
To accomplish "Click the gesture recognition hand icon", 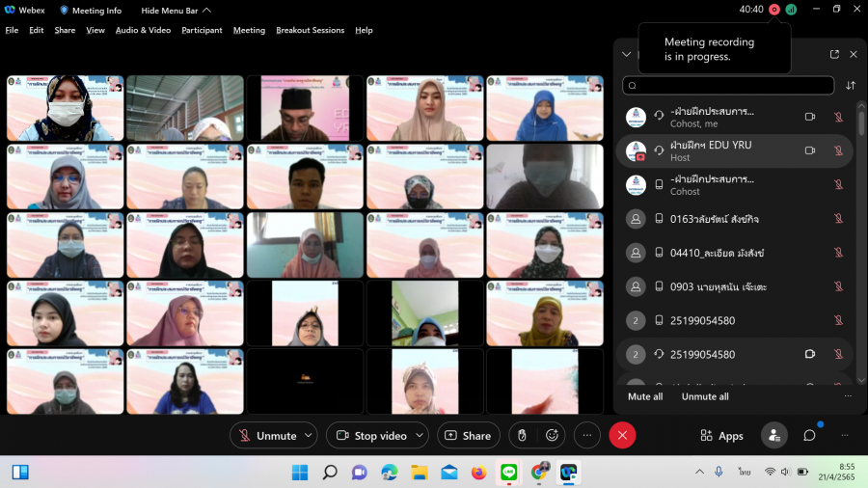I will (x=522, y=436).
